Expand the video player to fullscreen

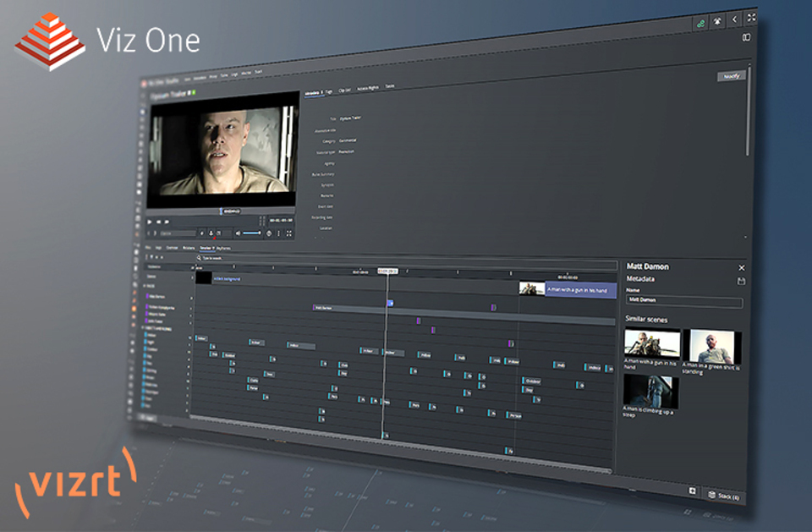click(x=289, y=233)
